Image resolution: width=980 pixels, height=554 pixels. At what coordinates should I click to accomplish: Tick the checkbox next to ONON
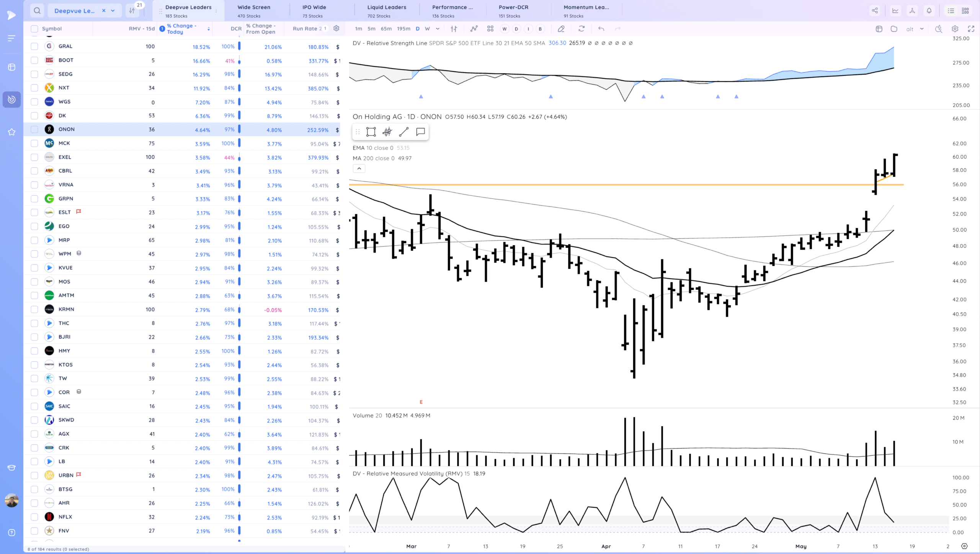pyautogui.click(x=34, y=129)
